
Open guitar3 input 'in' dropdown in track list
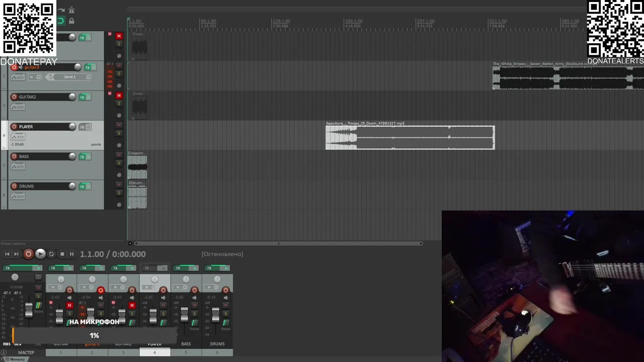click(35, 77)
